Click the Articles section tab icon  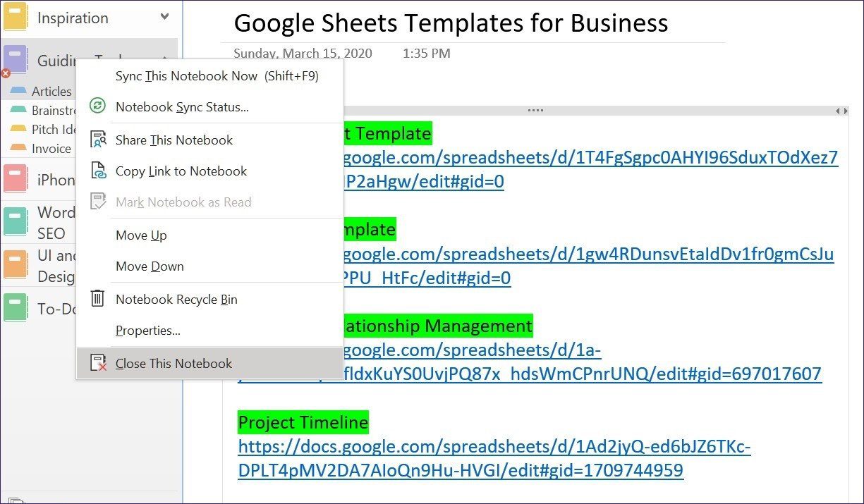click(x=20, y=91)
